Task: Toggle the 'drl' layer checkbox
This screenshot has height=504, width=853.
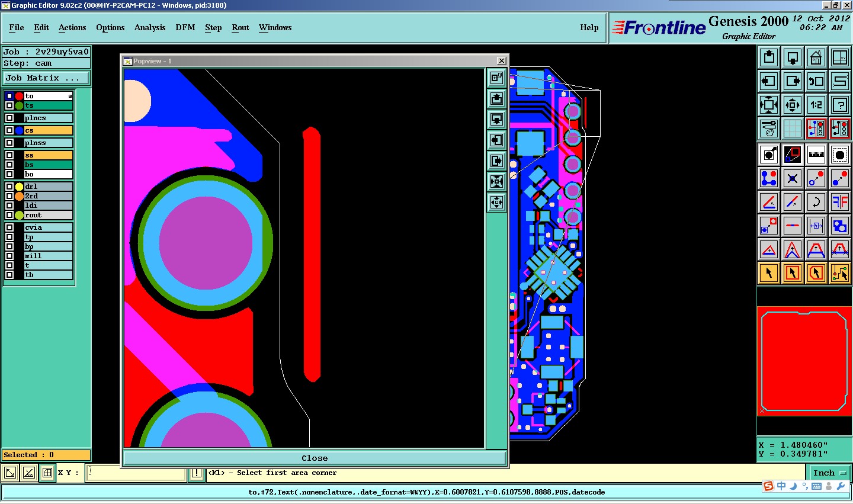Action: click(x=9, y=187)
